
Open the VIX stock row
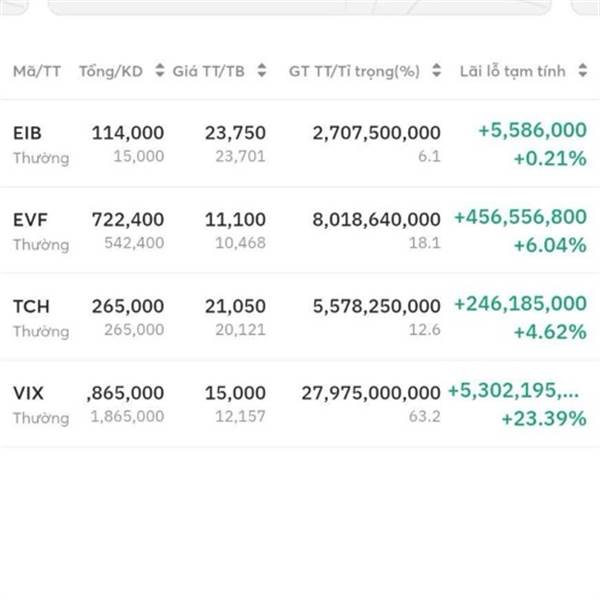(x=300, y=404)
